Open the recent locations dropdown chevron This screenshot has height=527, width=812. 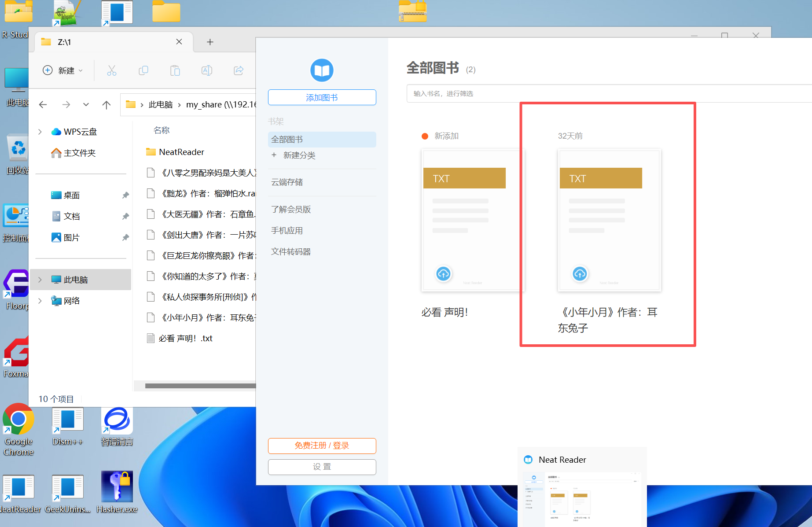pos(86,105)
